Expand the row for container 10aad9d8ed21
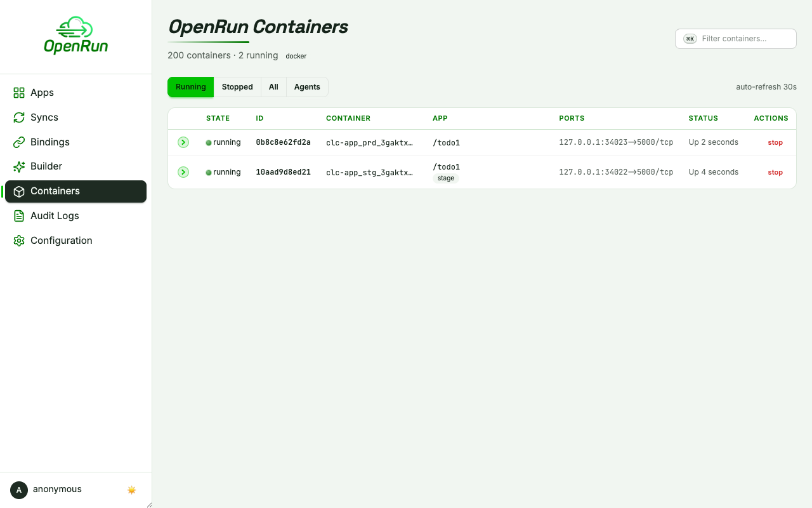The image size is (812, 508). click(x=183, y=172)
